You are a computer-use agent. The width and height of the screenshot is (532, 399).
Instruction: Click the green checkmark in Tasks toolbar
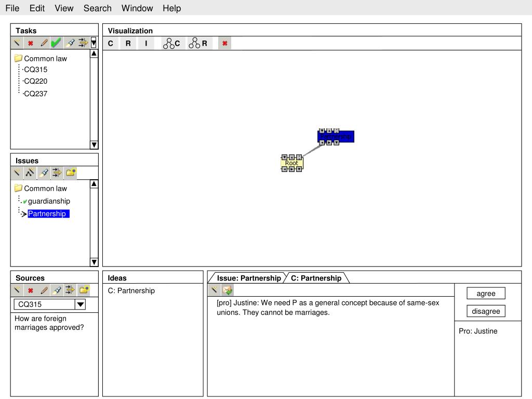point(56,43)
